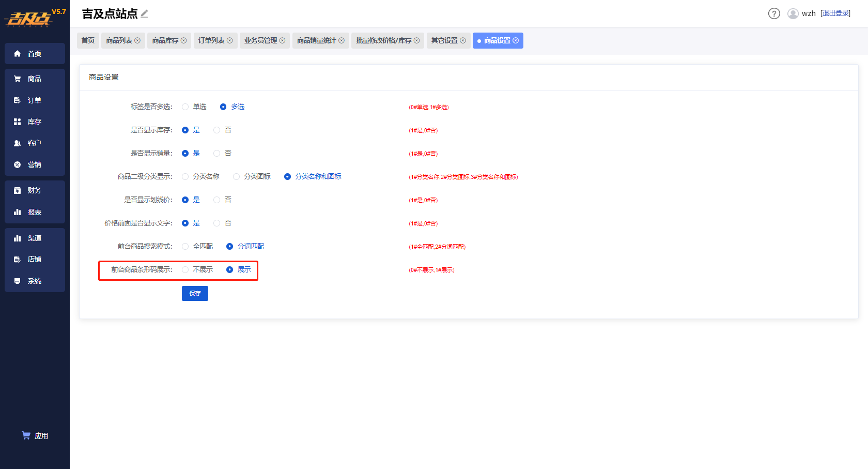Click the 保存 button
The height and width of the screenshot is (469, 868).
[195, 293]
